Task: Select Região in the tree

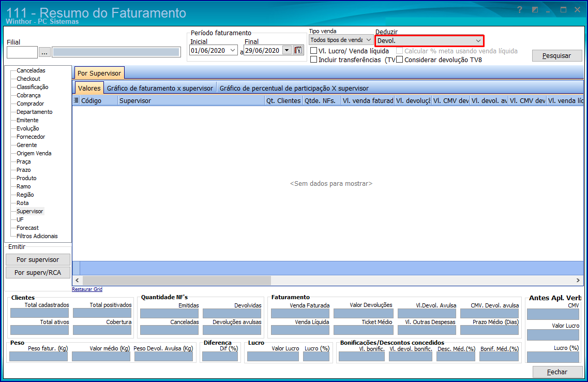Action: 25,195
